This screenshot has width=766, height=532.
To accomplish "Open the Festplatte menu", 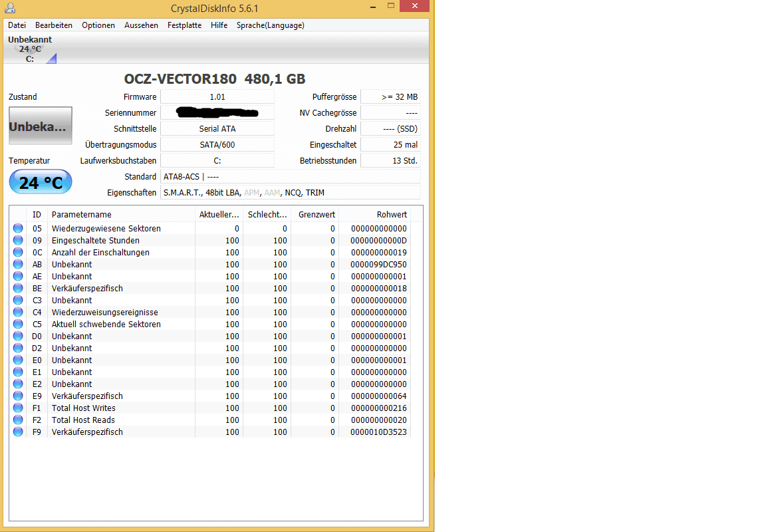I will (184, 25).
